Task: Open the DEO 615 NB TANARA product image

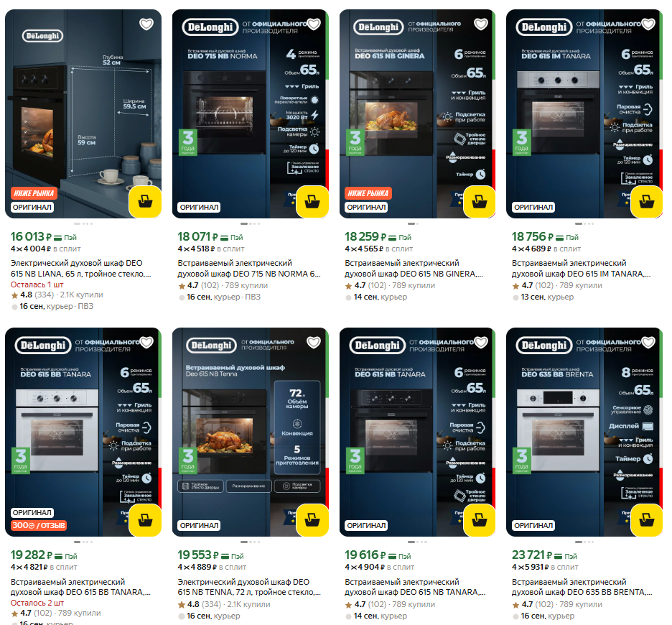Action: pos(417,432)
